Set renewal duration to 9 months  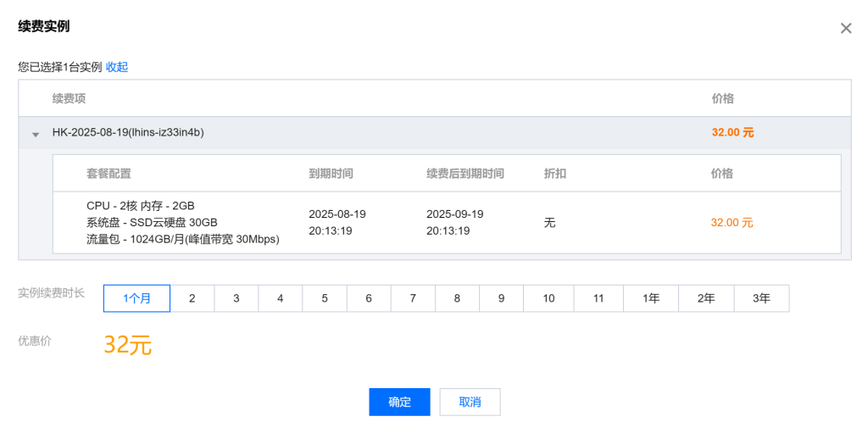click(x=501, y=298)
